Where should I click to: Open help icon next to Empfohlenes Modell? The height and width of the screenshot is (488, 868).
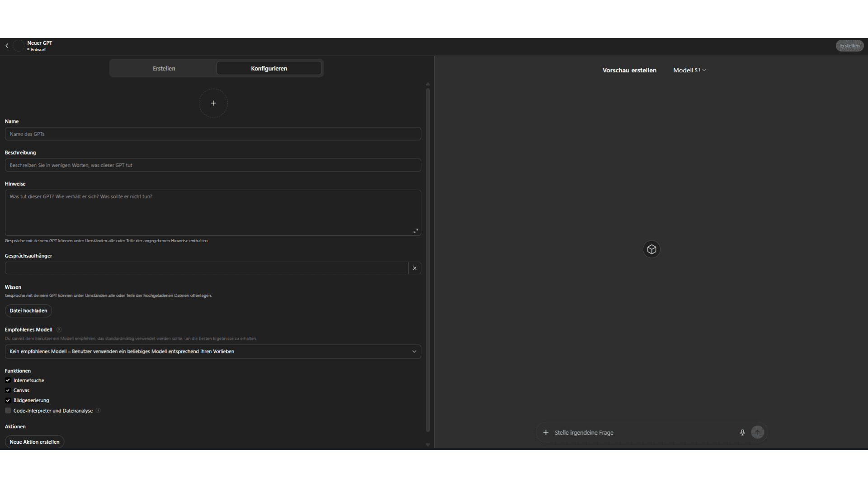click(59, 329)
